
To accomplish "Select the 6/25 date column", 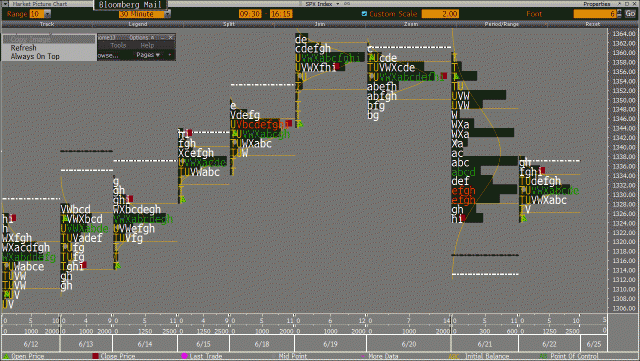I will click(x=594, y=344).
